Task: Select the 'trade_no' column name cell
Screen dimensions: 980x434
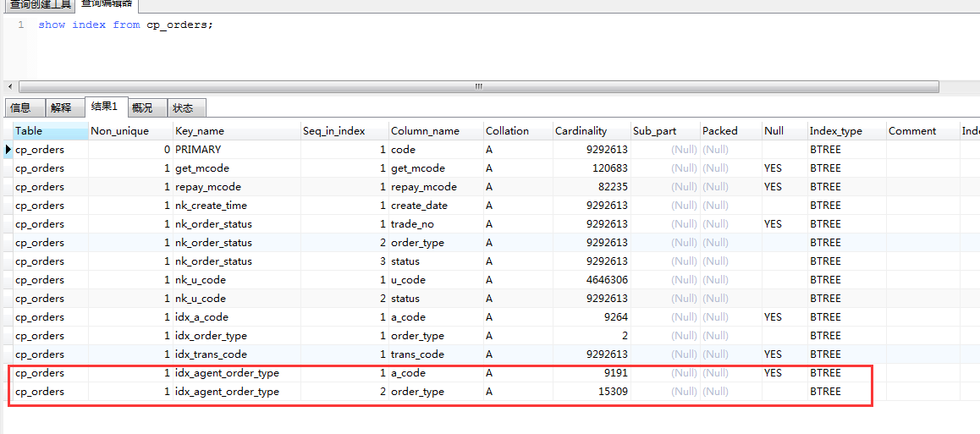Action: pyautogui.click(x=436, y=224)
